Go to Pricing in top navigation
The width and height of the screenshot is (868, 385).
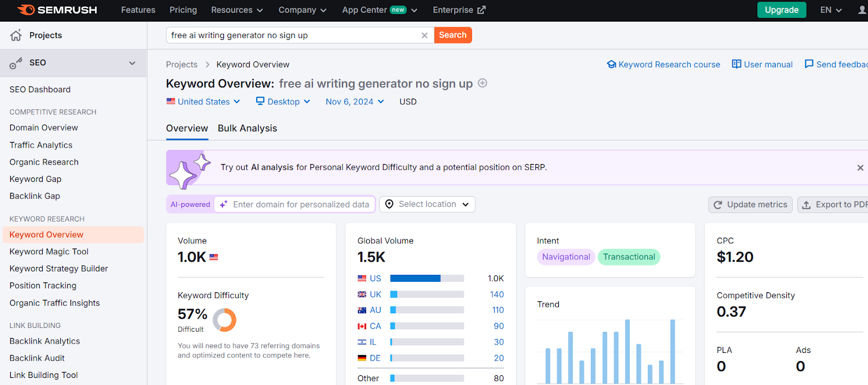pyautogui.click(x=183, y=10)
